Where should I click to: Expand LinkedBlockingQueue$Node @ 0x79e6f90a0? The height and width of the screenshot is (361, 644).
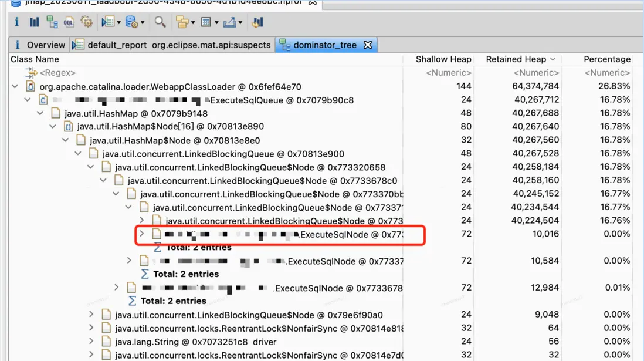pyautogui.click(x=91, y=315)
